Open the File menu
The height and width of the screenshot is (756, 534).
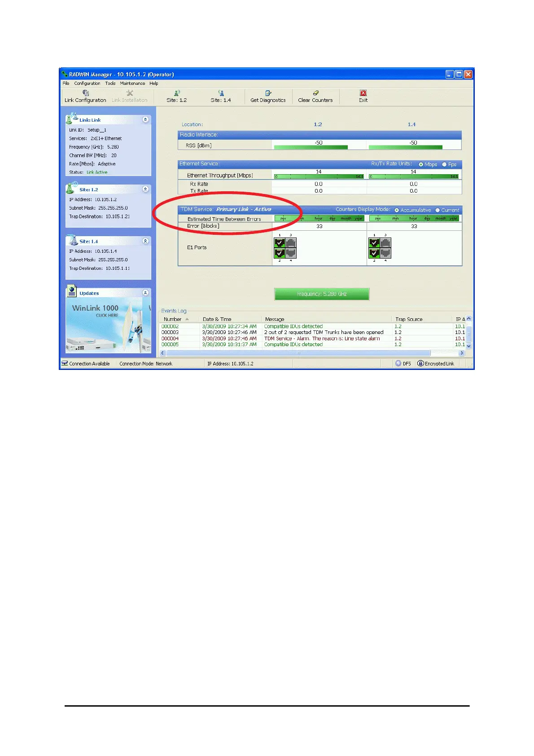66,83
